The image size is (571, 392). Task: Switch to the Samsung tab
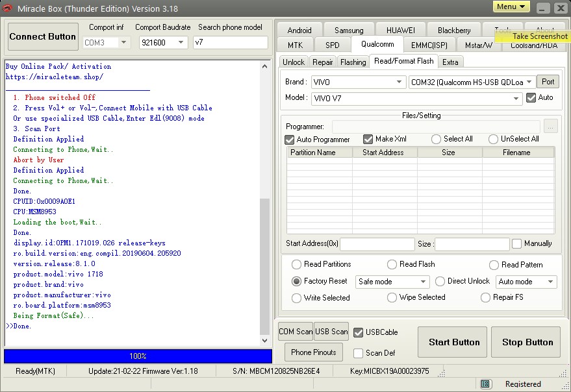(349, 31)
